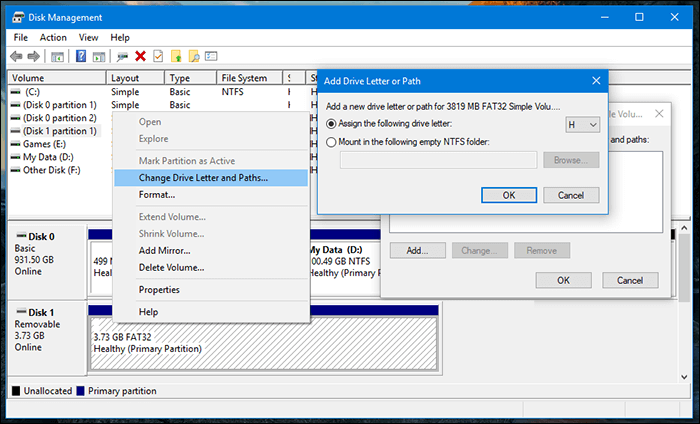
Task: Click the red X delete toolbar icon
Action: tap(140, 56)
